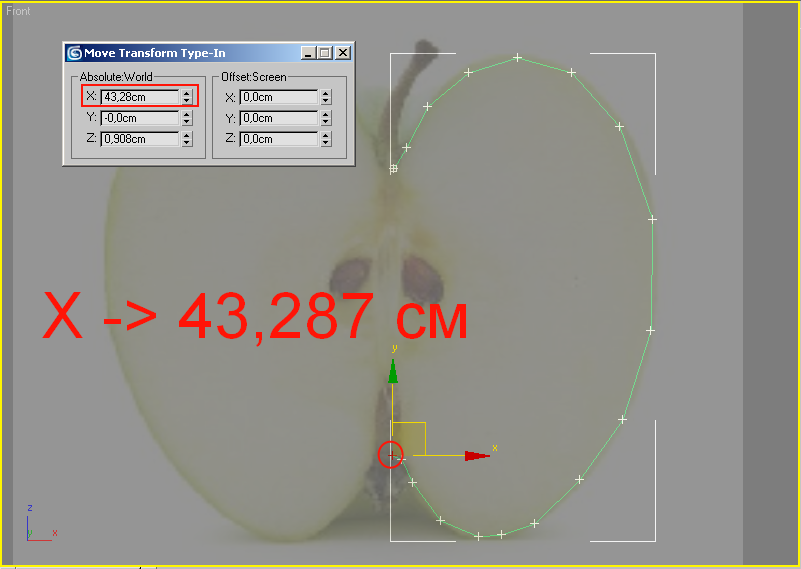Viewport: 801px width, 569px height.
Task: Click the spinner beside Offset Screen Z
Action: coord(326,139)
